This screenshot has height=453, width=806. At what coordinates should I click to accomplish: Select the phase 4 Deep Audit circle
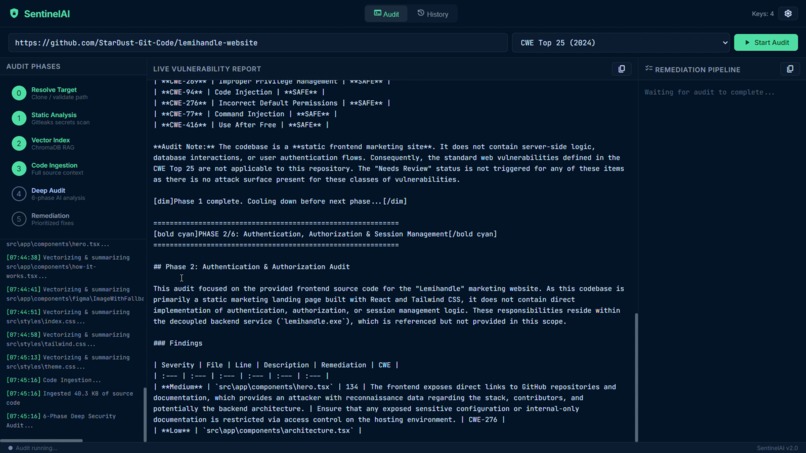coord(19,194)
